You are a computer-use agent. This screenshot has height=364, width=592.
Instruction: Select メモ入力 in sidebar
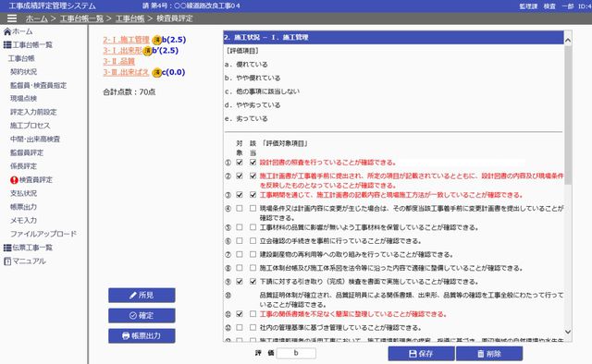coord(23,221)
